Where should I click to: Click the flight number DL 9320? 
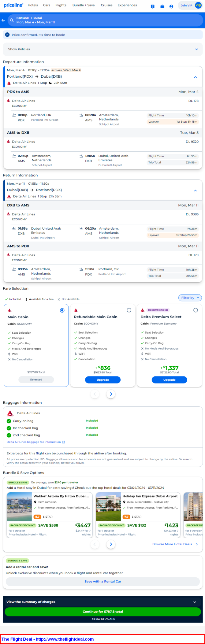pyautogui.click(x=192, y=142)
